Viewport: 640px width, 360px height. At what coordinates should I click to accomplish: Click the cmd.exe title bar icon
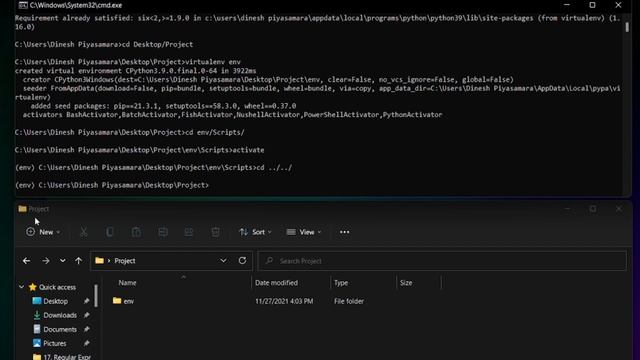23,5
